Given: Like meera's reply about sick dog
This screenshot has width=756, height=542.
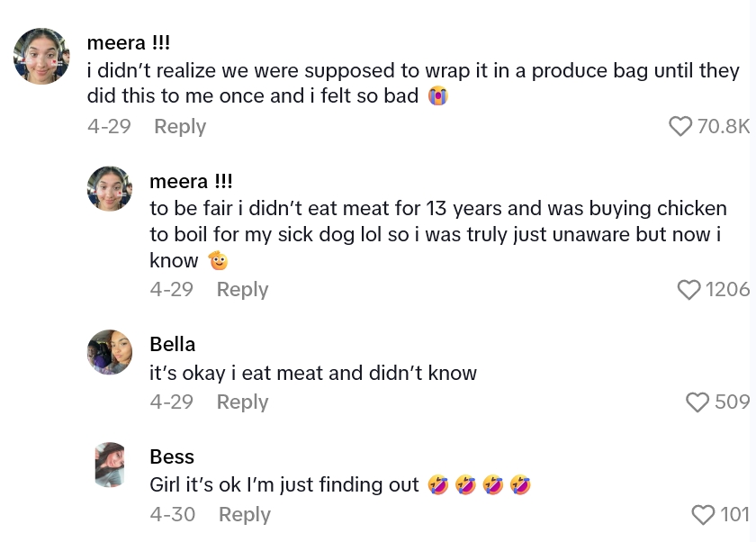Looking at the screenshot, I should (688, 289).
